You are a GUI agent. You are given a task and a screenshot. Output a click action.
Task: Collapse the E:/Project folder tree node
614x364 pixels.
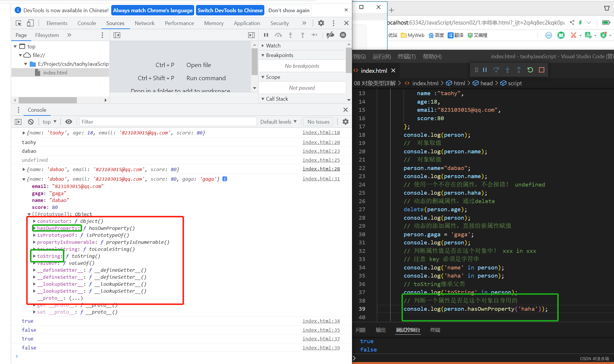tap(26, 64)
